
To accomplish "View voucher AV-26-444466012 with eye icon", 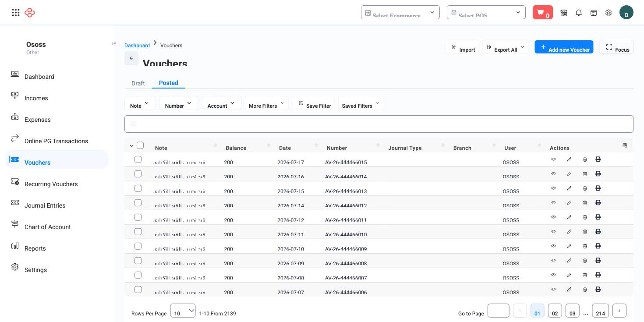I will 553,203.
